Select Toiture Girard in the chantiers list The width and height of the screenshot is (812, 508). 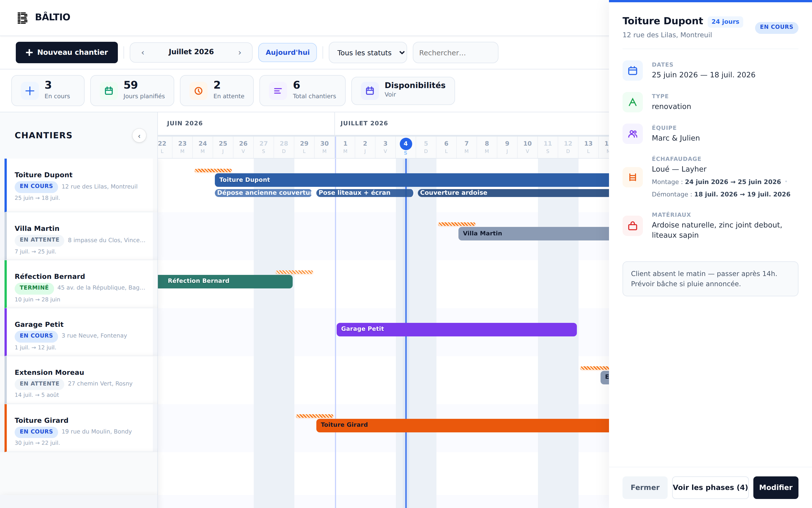coord(79,428)
